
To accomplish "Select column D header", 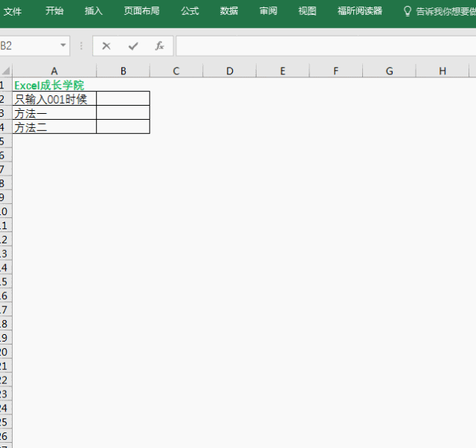I will tap(230, 71).
